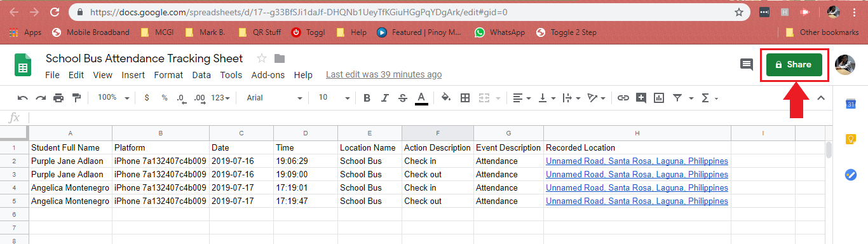Open the recorded location link in row 5
This screenshot has width=868, height=244.
tap(637, 201)
